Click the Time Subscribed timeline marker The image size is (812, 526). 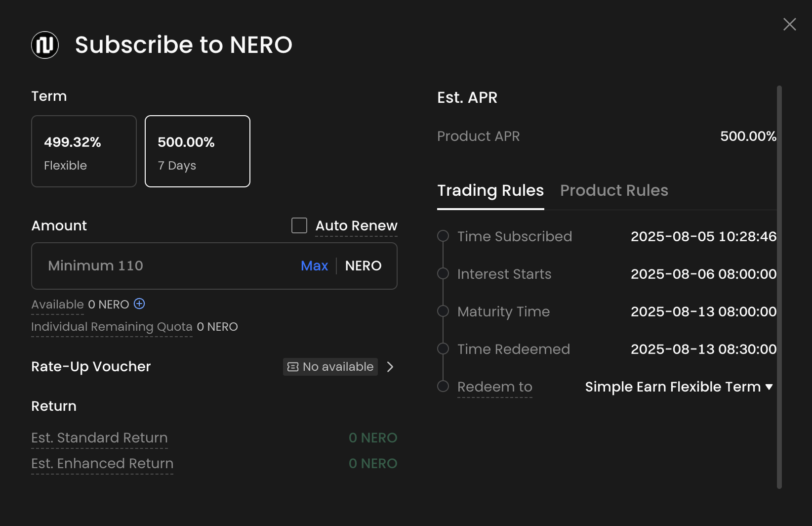[443, 236]
